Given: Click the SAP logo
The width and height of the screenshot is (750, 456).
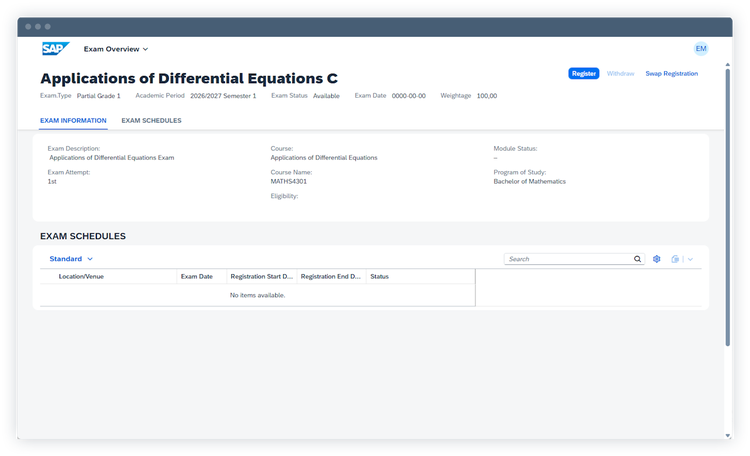Looking at the screenshot, I should [55, 48].
